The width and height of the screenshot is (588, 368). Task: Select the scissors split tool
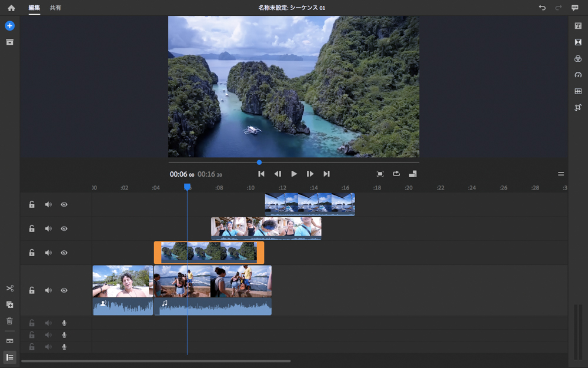click(9, 289)
